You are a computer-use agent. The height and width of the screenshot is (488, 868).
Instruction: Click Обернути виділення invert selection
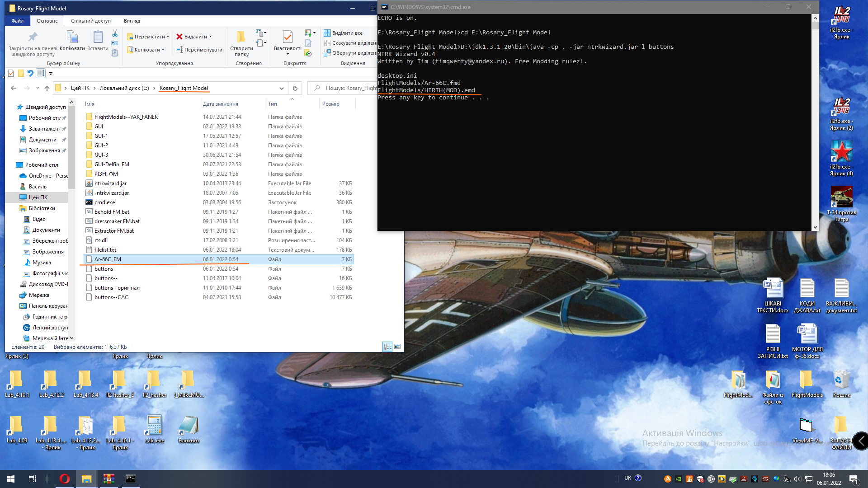tap(350, 53)
